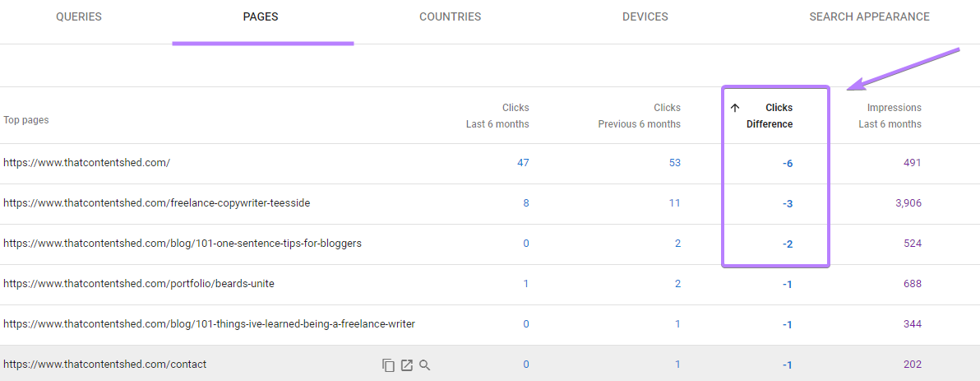Viewport: 980px width, 381px height.
Task: Select the thatcontentshed.com homepage row
Action: (87, 163)
